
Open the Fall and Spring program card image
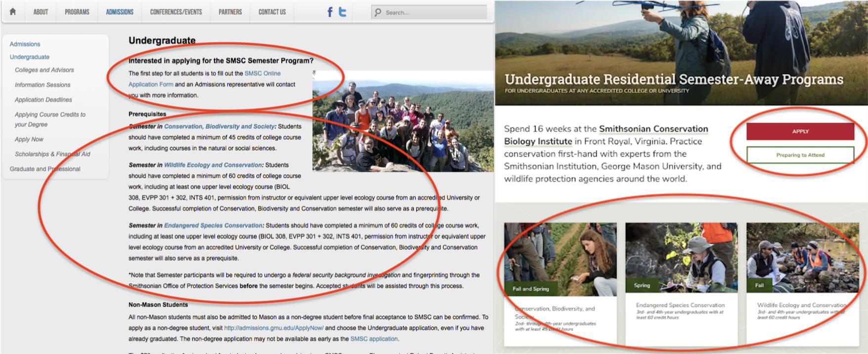[561, 259]
